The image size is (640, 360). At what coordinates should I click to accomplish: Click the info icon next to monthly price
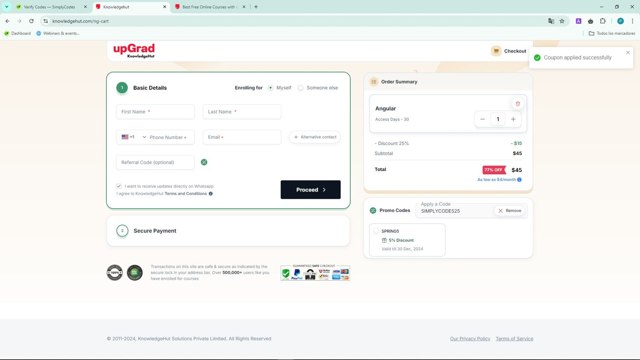(519, 180)
